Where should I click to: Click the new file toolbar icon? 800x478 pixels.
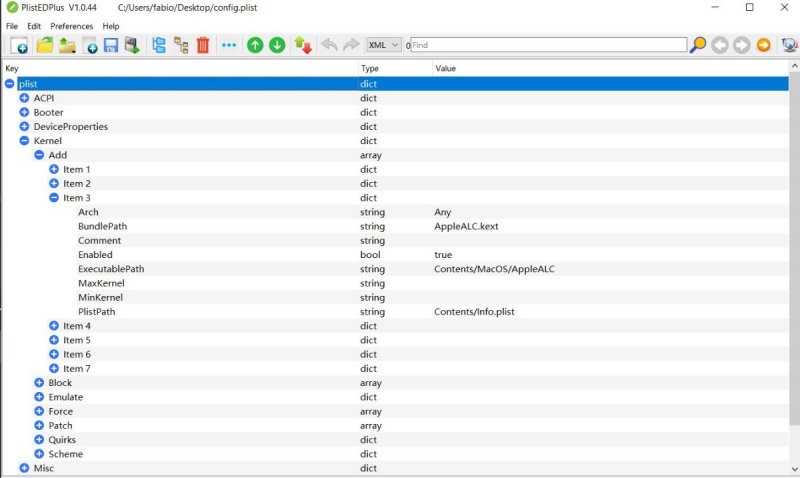[x=19, y=45]
